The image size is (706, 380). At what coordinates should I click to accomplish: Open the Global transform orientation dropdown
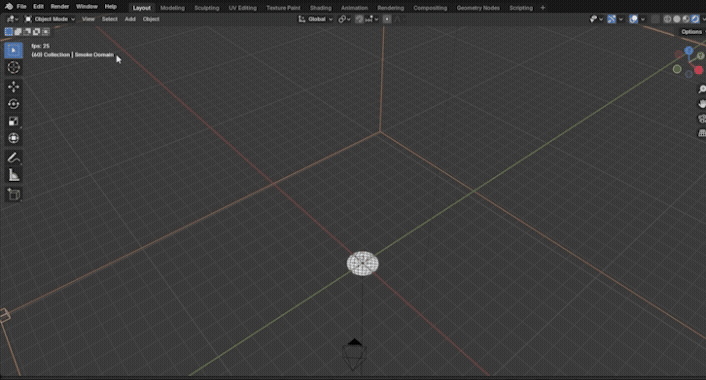(x=315, y=19)
